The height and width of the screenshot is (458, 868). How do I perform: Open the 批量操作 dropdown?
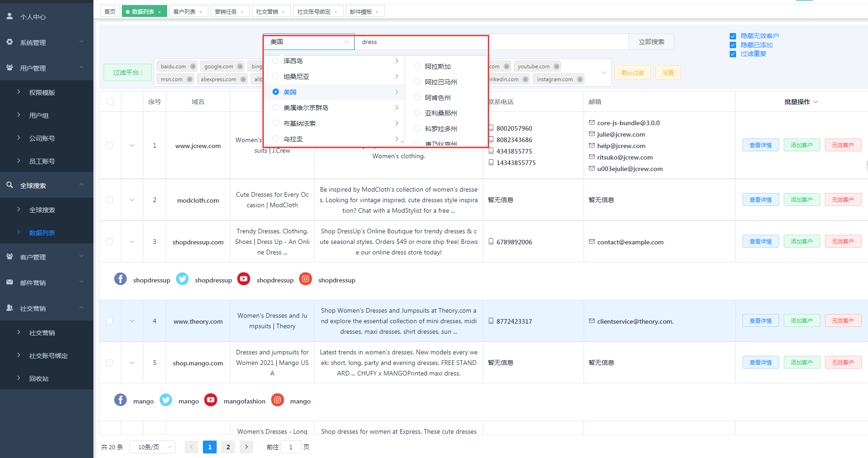801,102
